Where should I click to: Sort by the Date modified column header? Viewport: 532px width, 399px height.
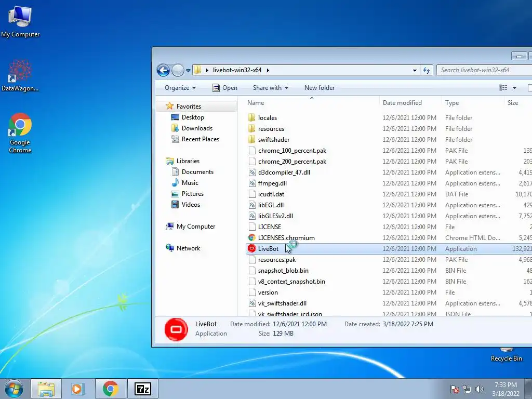click(x=410, y=103)
